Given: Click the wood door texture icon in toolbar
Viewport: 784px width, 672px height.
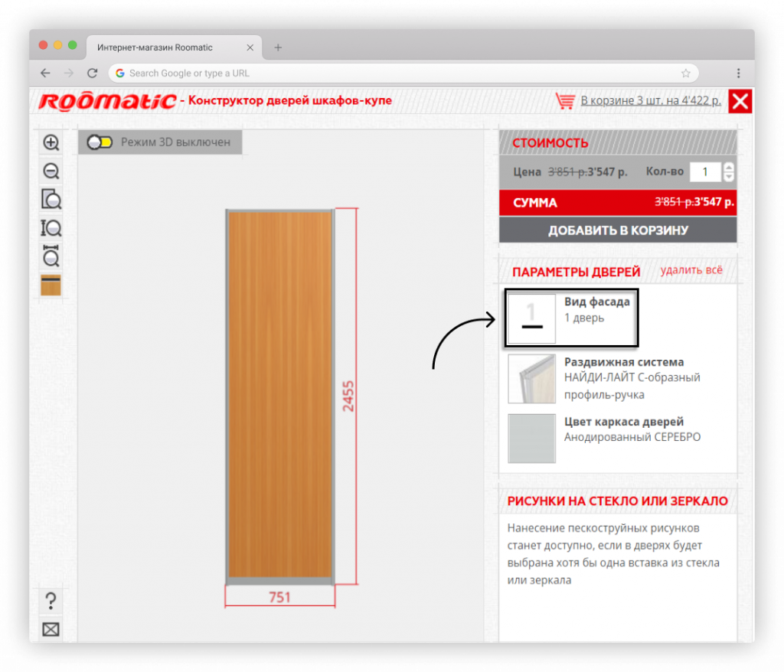Looking at the screenshot, I should (51, 285).
